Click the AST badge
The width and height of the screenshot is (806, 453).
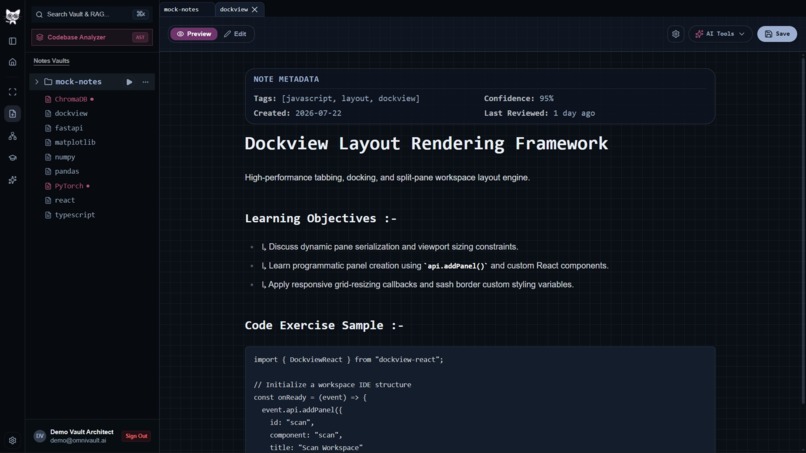[x=140, y=38]
